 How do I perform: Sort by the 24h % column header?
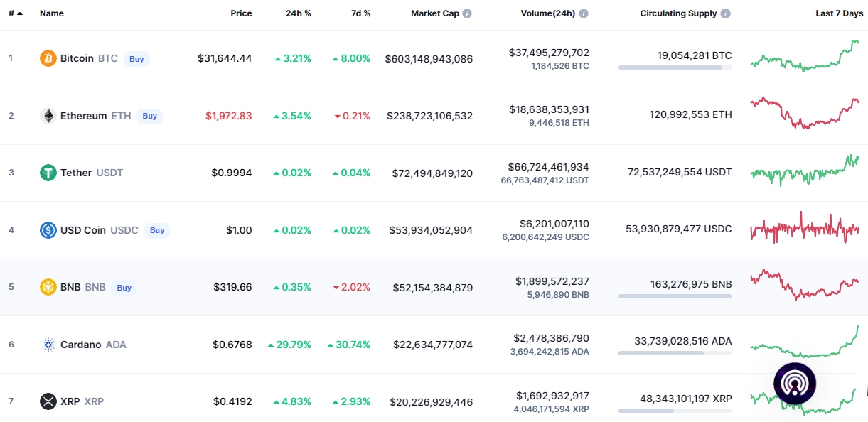(x=297, y=13)
